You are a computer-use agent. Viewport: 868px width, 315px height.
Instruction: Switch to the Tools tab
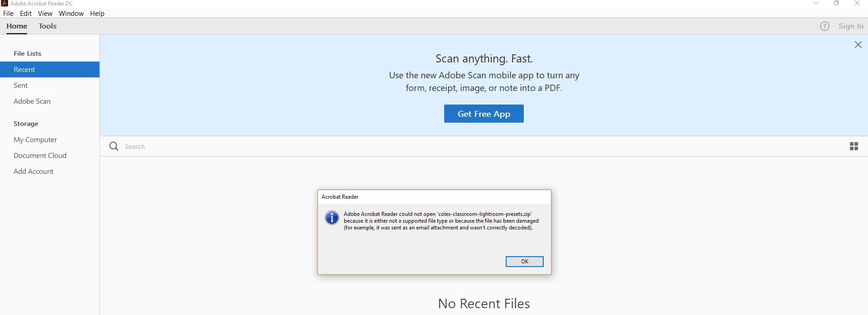[x=47, y=26]
